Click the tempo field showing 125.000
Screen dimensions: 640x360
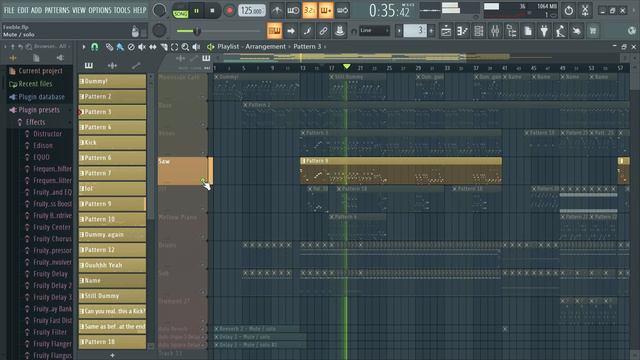tap(251, 11)
